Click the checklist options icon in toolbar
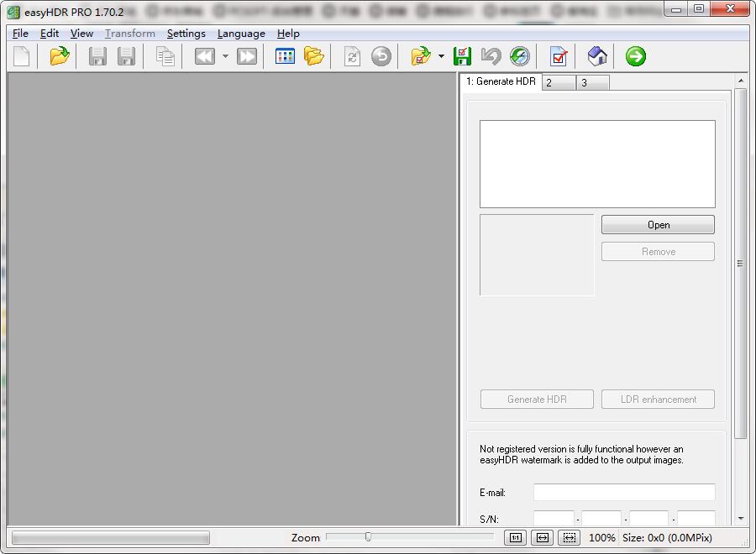Image resolution: width=756 pixels, height=554 pixels. click(x=559, y=56)
